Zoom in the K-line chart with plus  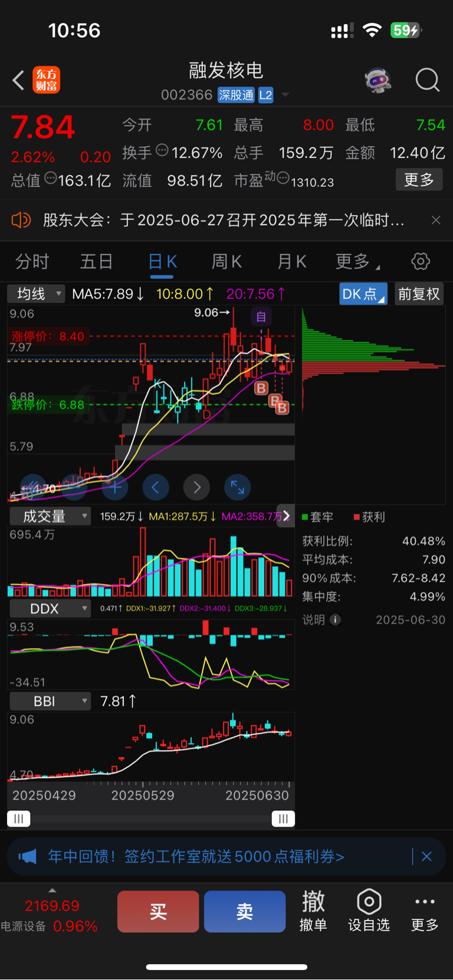[x=114, y=487]
